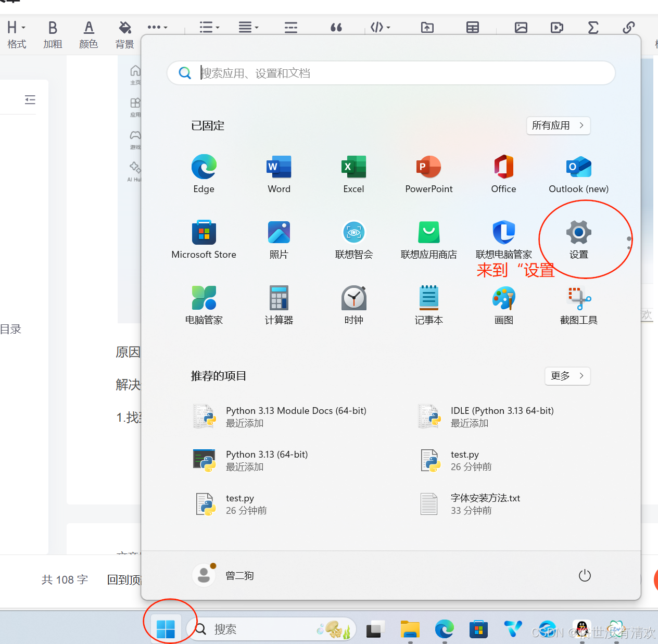Click the power button icon

click(585, 575)
